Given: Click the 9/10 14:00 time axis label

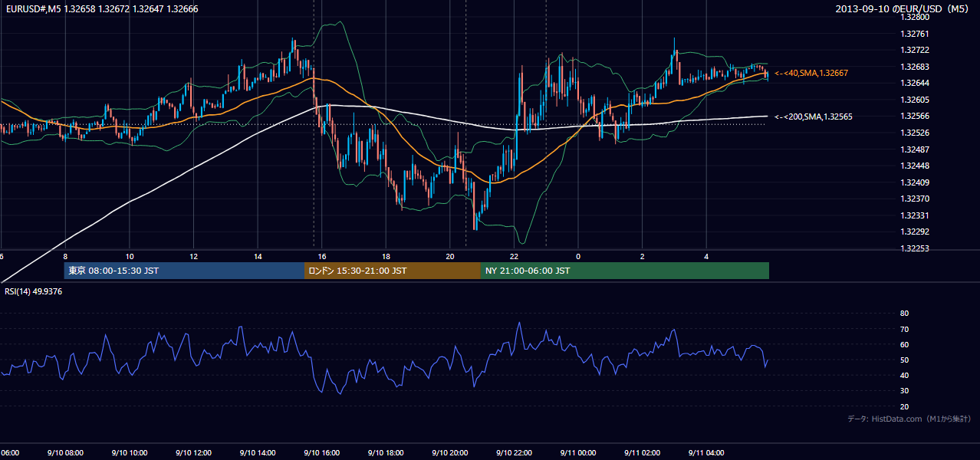Looking at the screenshot, I should [258, 452].
